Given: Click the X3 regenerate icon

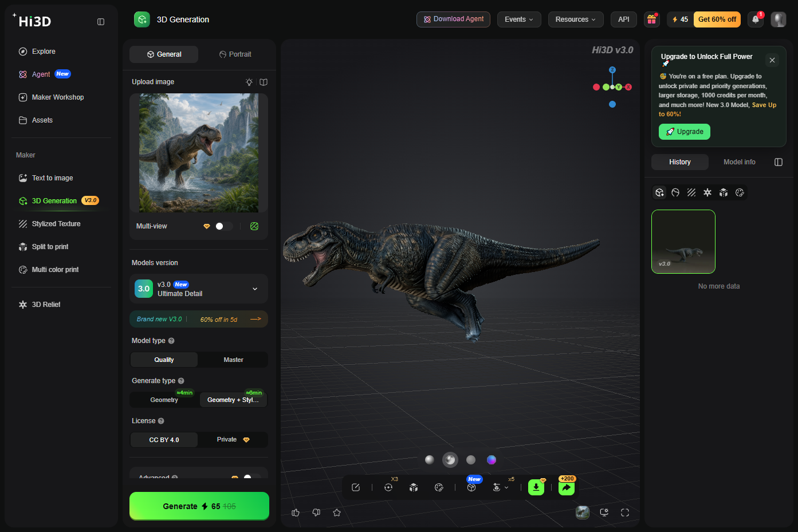Looking at the screenshot, I should coord(388,487).
